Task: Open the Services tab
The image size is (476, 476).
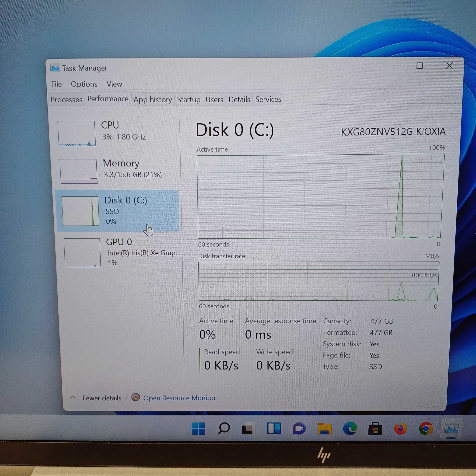Action: click(268, 99)
